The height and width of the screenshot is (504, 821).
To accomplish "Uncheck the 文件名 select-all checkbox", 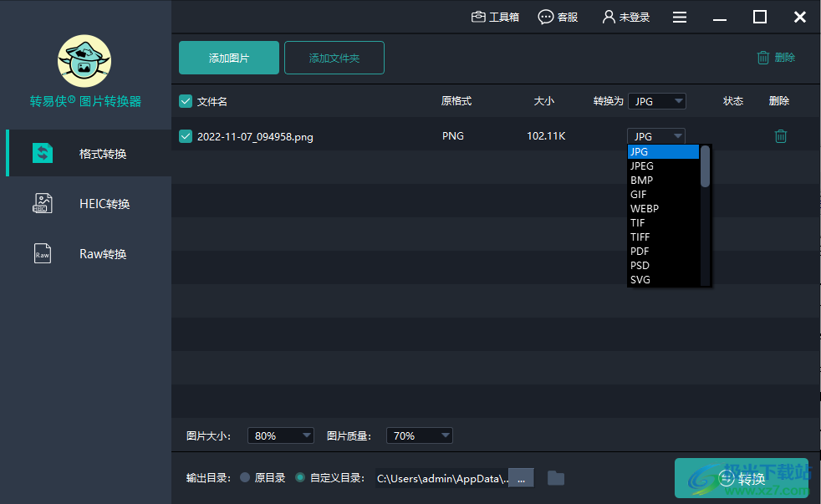I will pyautogui.click(x=185, y=100).
